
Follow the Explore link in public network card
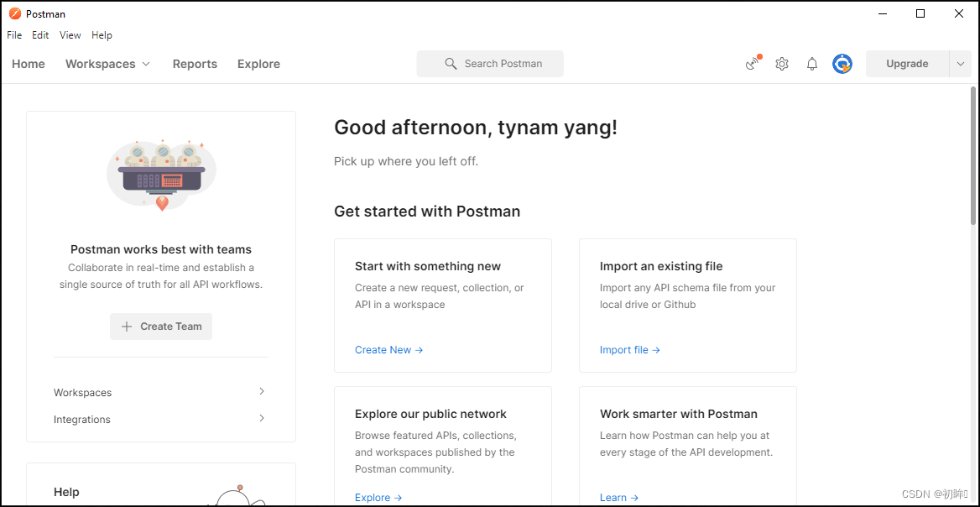(378, 498)
